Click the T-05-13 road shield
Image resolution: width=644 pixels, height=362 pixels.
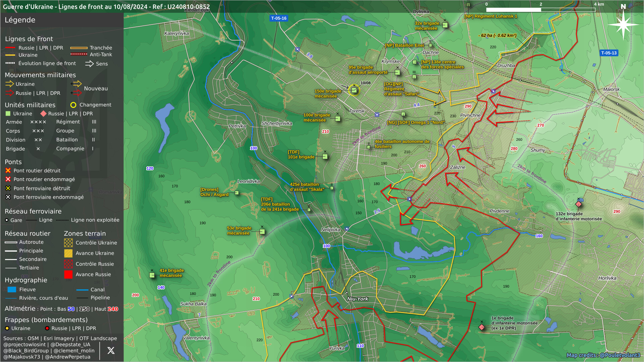[609, 53]
